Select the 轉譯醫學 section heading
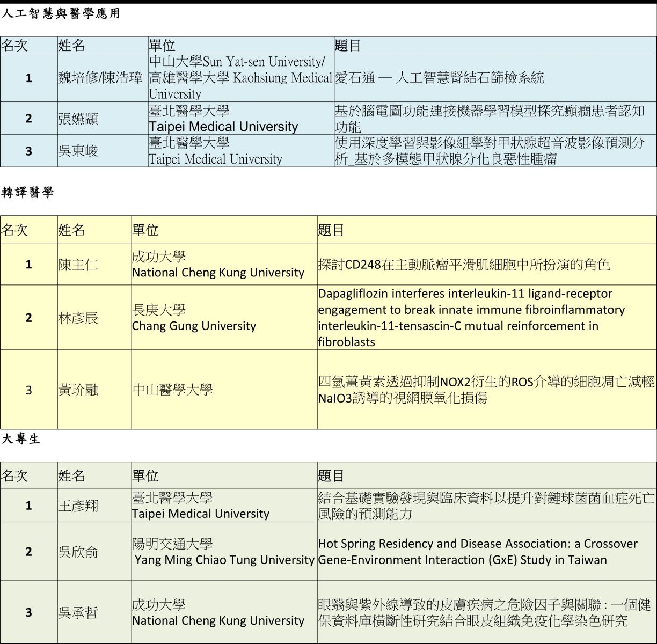 tap(28, 193)
